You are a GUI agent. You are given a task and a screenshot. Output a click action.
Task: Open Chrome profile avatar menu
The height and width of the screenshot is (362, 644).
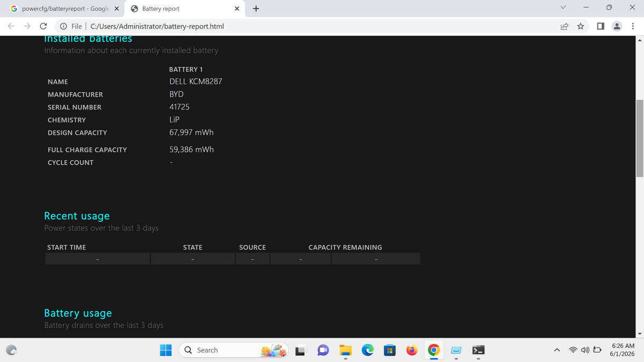point(617,26)
